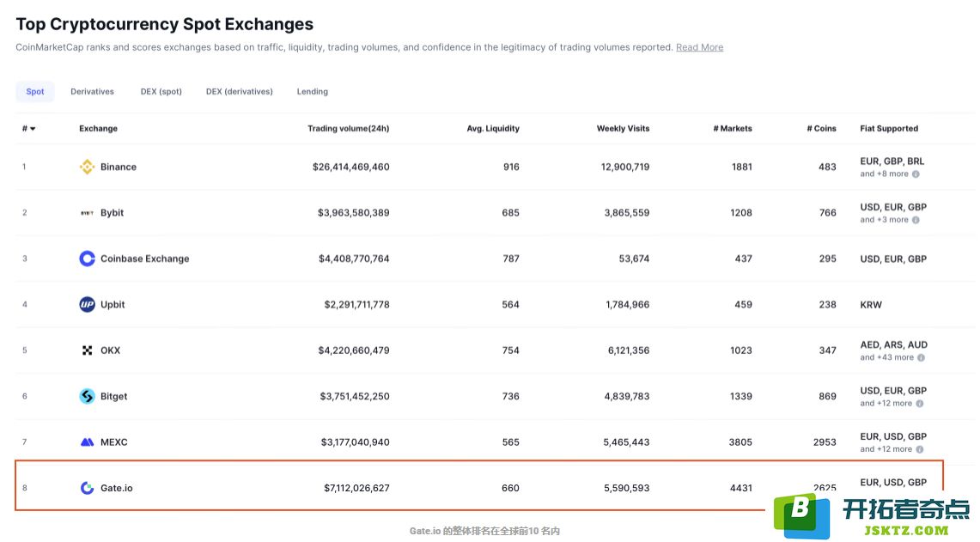Click Binance weekly visits 12,900,719
Screen dimensions: 980x542
point(625,167)
